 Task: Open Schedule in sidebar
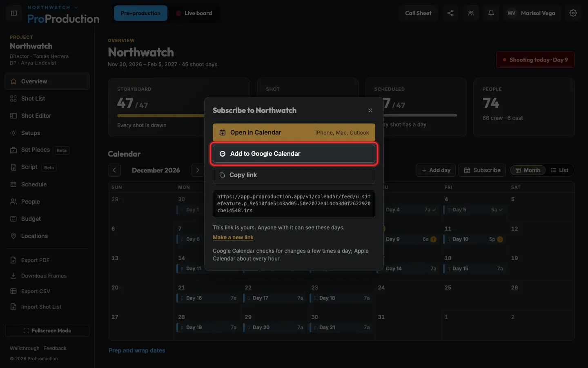[47, 184]
